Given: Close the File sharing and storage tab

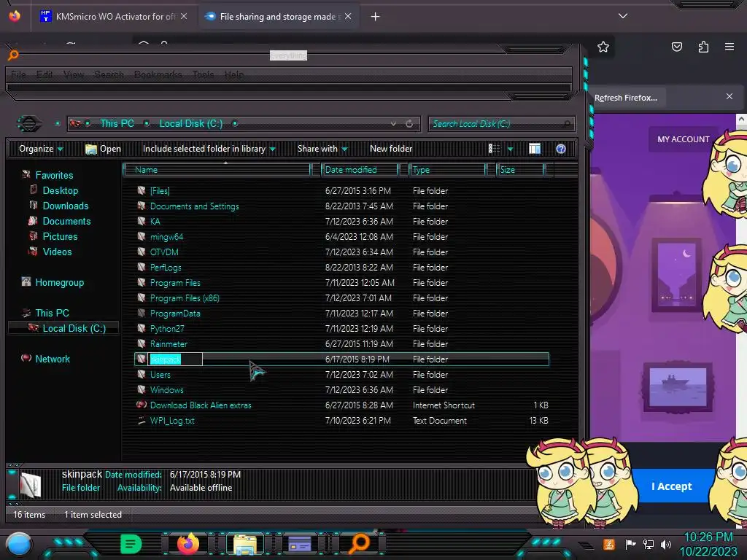Looking at the screenshot, I should (348, 16).
